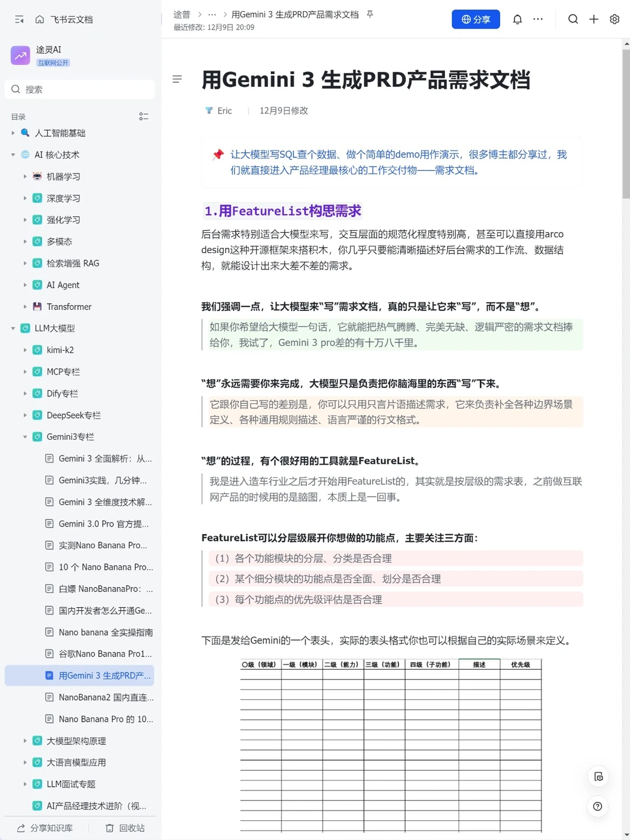Expand the 大模型架构原理 node arrow

coord(25,741)
